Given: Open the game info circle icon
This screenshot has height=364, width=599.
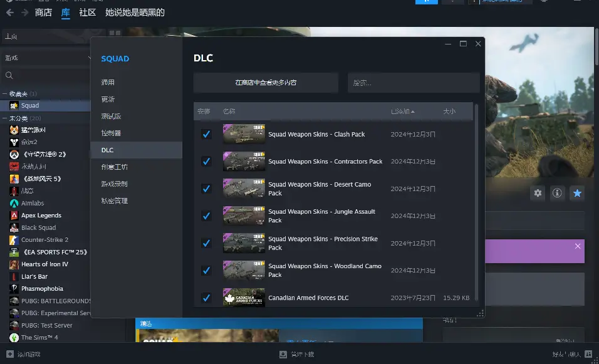Looking at the screenshot, I should (x=558, y=193).
